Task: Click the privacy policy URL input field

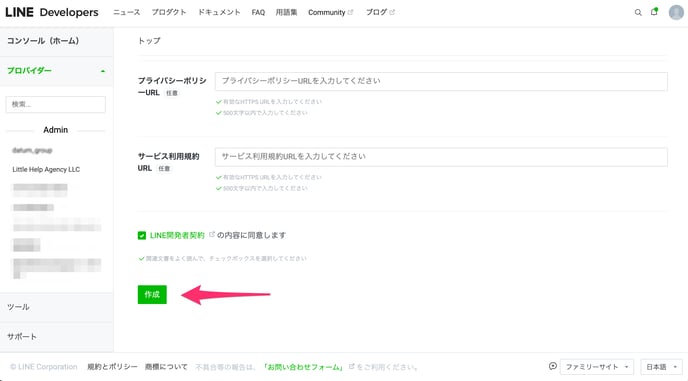Action: (x=441, y=82)
